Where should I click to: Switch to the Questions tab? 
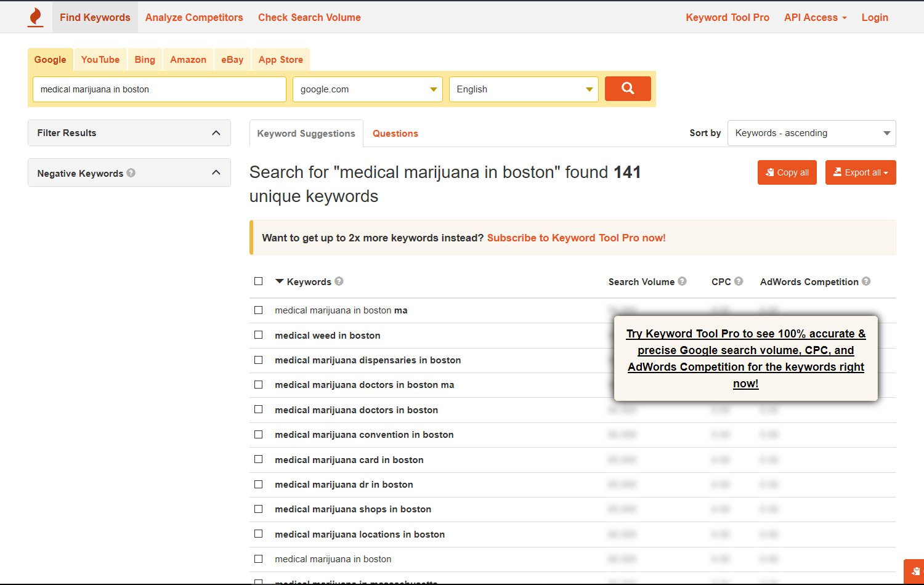(395, 134)
